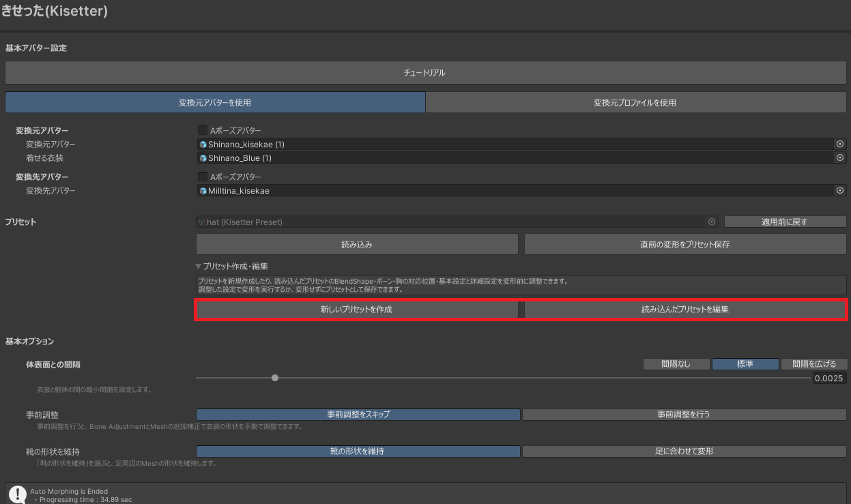Click the prefab cube icon beside Milltina_kisekae

[x=203, y=191]
